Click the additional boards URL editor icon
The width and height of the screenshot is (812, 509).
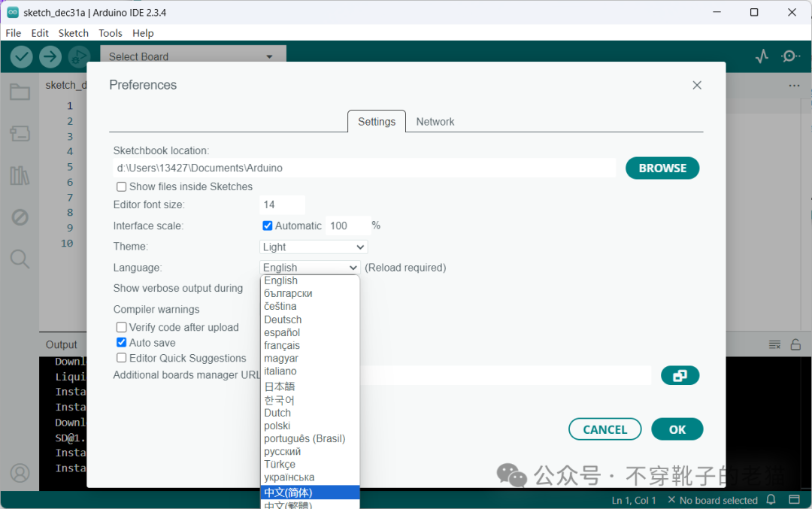click(x=680, y=375)
